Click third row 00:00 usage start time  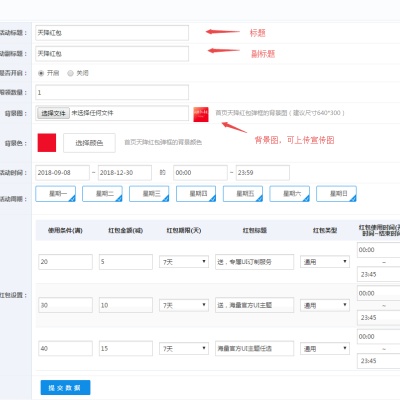(379, 337)
